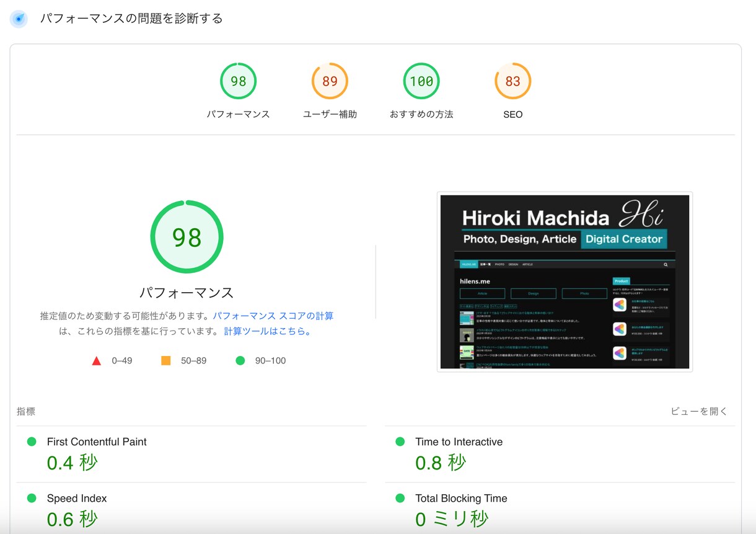This screenshot has height=534, width=756.
Task: Click the 0.4 秒 metric value
Action: 73,463
